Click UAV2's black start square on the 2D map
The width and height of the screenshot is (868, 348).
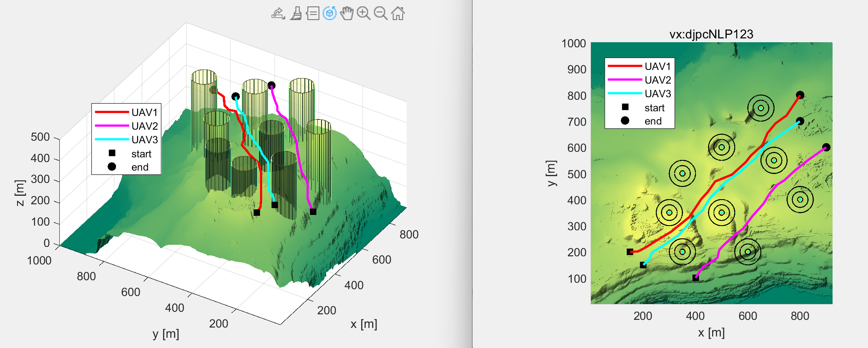point(696,278)
